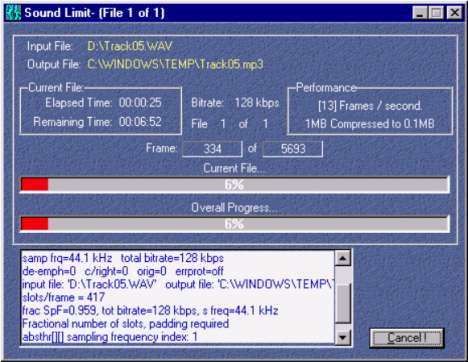Click the maximize button in title bar
Image resolution: width=468 pixels, height=362 pixels.
click(436, 13)
